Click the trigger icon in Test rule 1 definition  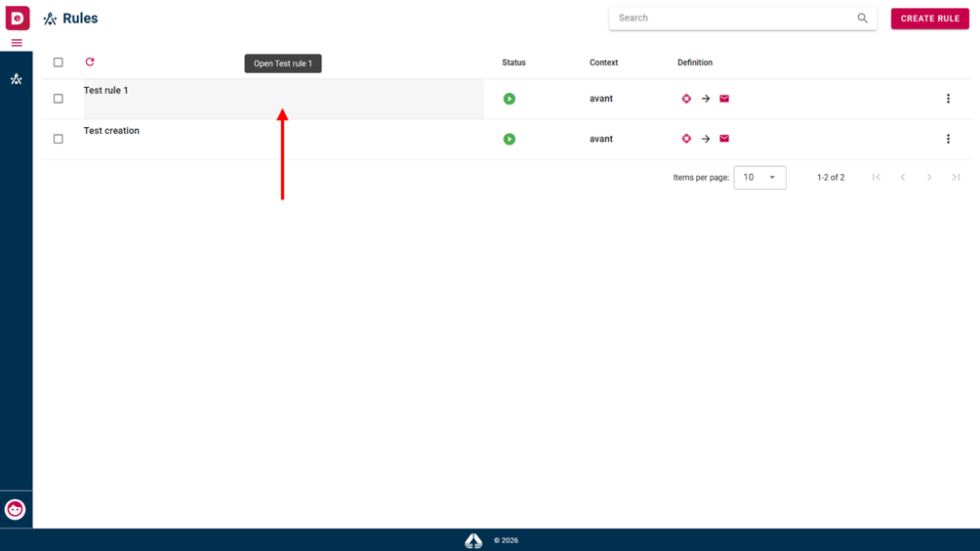[x=686, y=99]
